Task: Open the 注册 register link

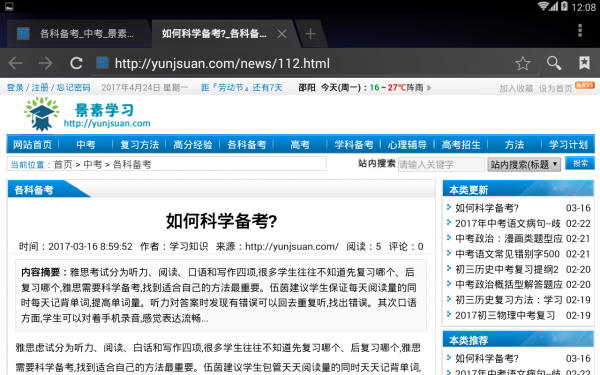Action: 40,88
